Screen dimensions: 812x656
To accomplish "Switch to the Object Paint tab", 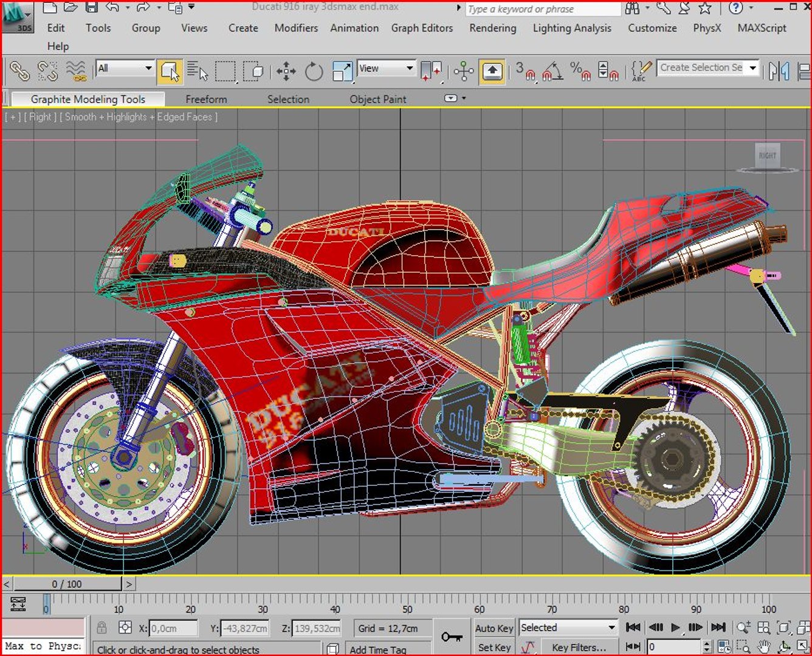I will point(377,99).
